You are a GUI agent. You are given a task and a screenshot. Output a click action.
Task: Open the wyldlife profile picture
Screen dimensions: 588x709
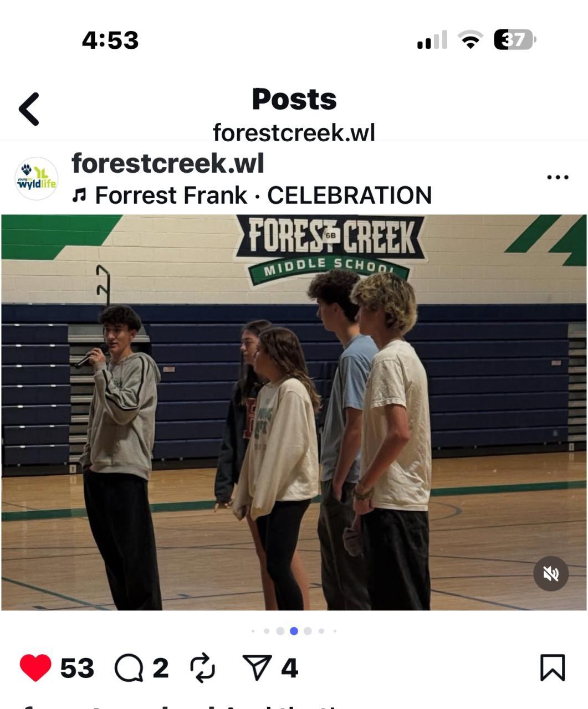[x=36, y=178]
